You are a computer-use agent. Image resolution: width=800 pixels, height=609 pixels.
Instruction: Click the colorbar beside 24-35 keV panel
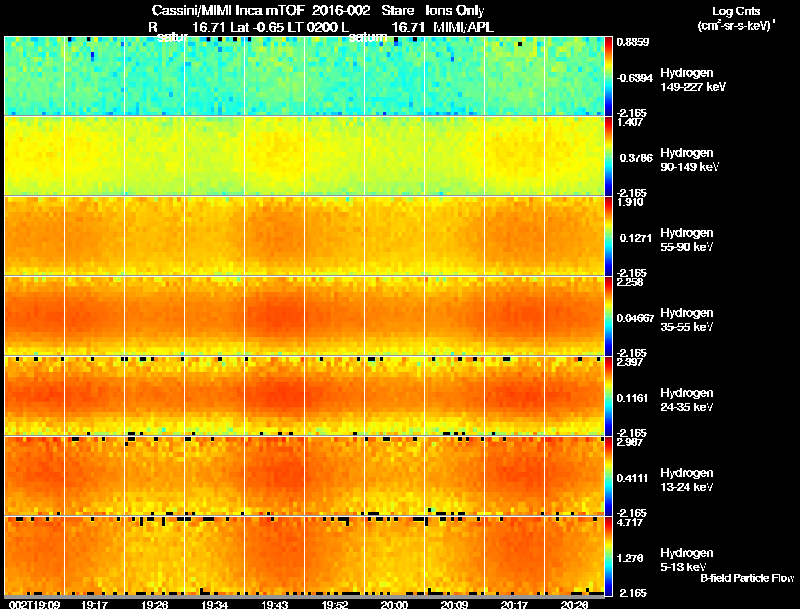(608, 396)
